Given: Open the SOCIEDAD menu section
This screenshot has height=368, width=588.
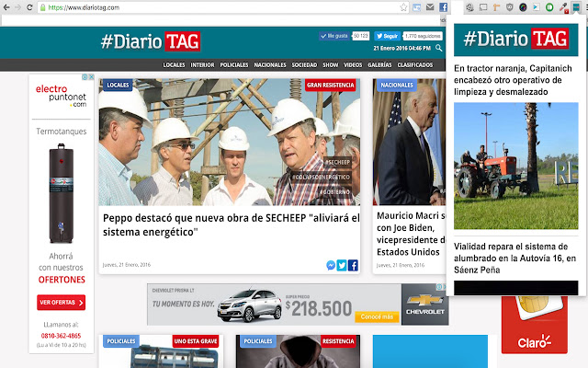Looking at the screenshot, I should (304, 65).
